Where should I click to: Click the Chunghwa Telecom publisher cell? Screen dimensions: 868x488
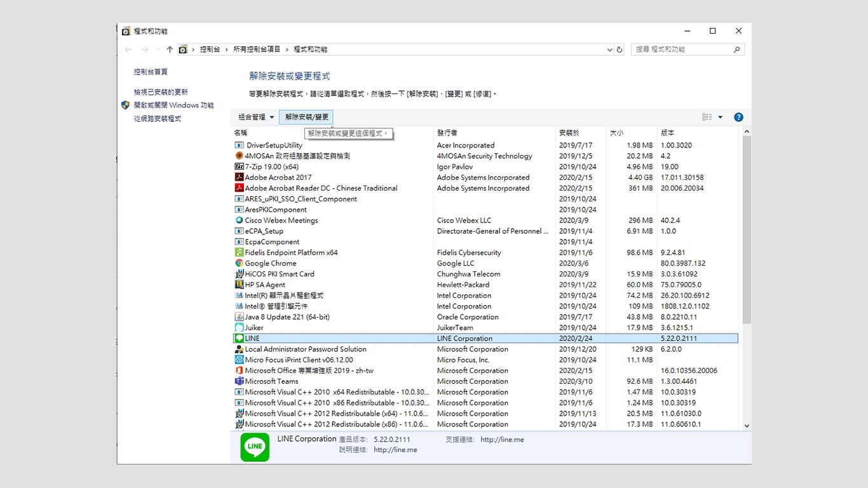tap(468, 274)
